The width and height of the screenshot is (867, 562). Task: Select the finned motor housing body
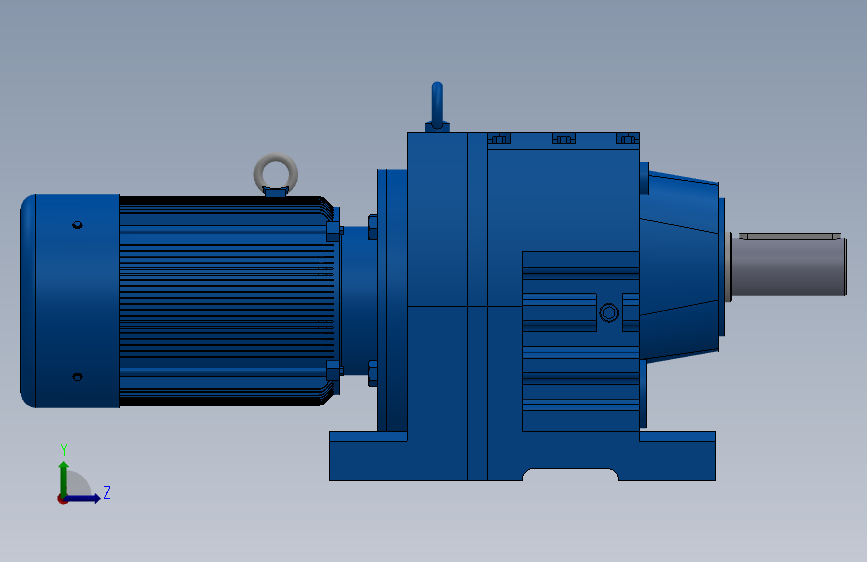pos(227,301)
